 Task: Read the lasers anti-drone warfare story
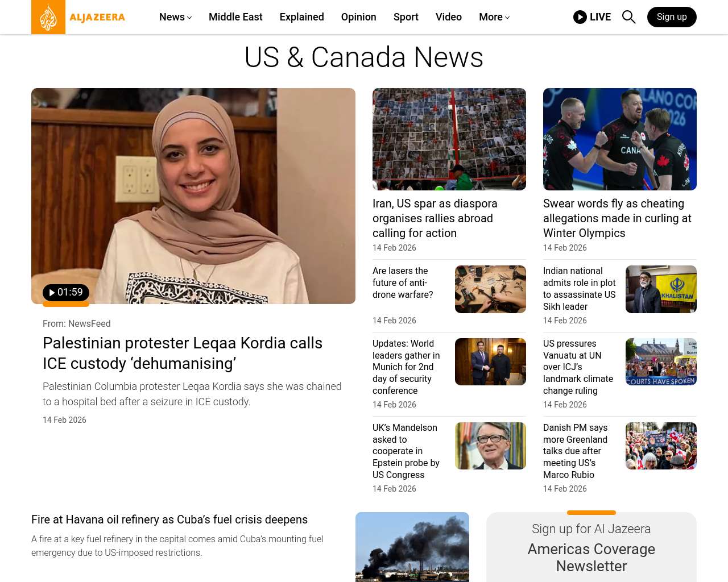[x=403, y=282]
